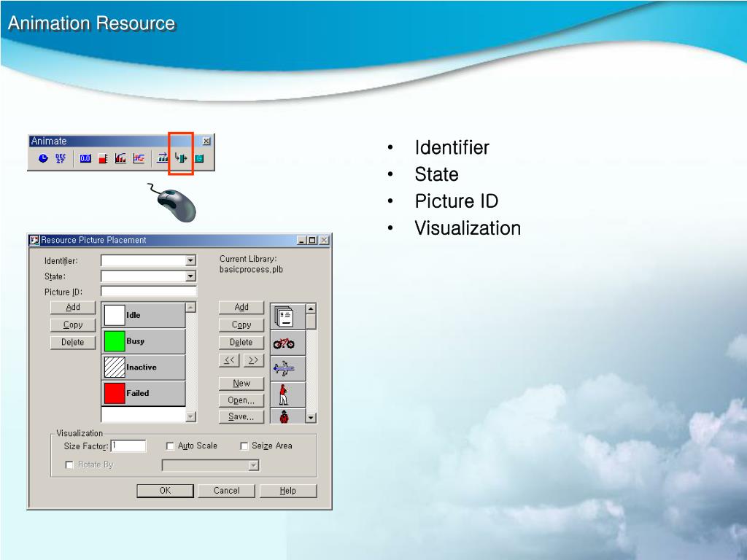
Task: Select the red Failed state picture
Action: click(x=144, y=393)
